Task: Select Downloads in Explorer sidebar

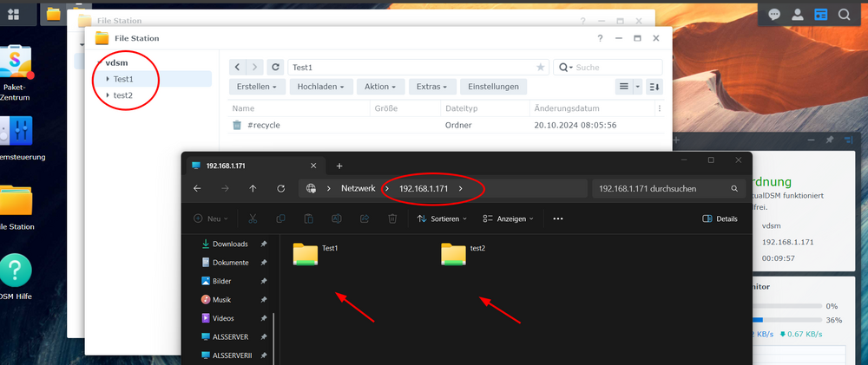Action: point(230,244)
